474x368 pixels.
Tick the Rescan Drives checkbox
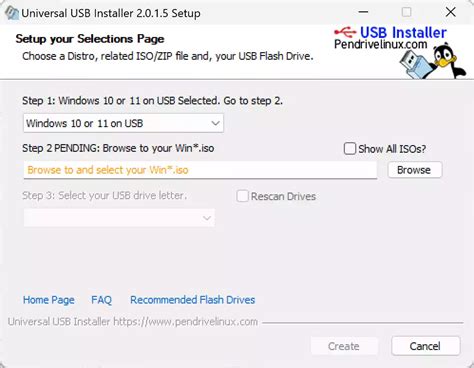click(242, 196)
